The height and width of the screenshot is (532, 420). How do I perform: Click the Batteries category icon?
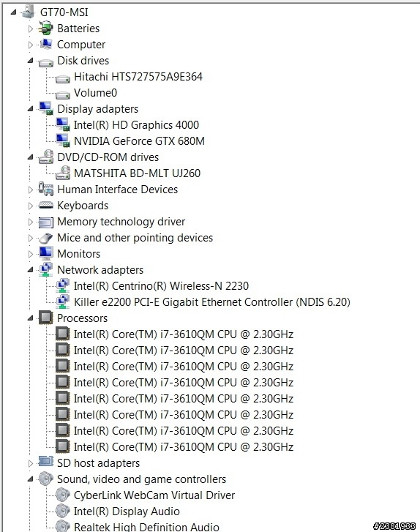click(x=45, y=28)
